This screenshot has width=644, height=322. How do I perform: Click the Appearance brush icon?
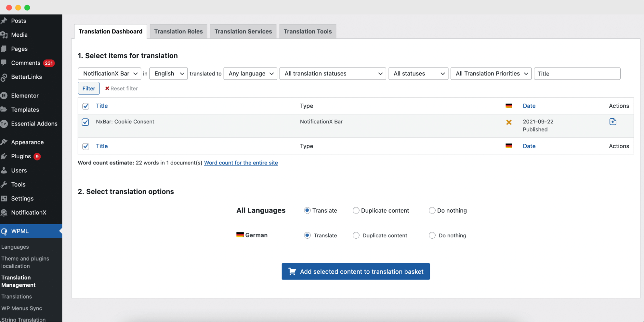click(4, 142)
